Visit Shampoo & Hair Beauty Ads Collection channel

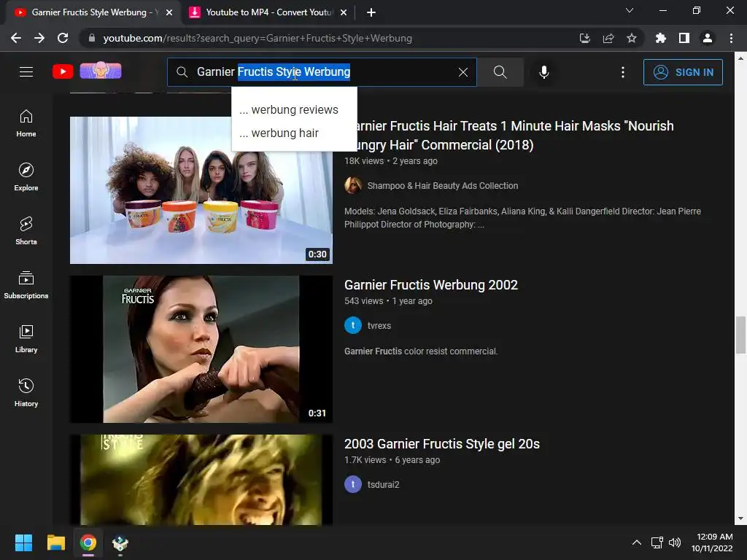[x=443, y=186]
